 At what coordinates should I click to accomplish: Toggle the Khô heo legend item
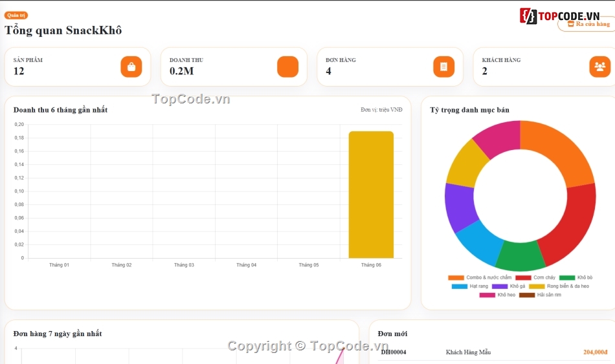click(x=497, y=295)
